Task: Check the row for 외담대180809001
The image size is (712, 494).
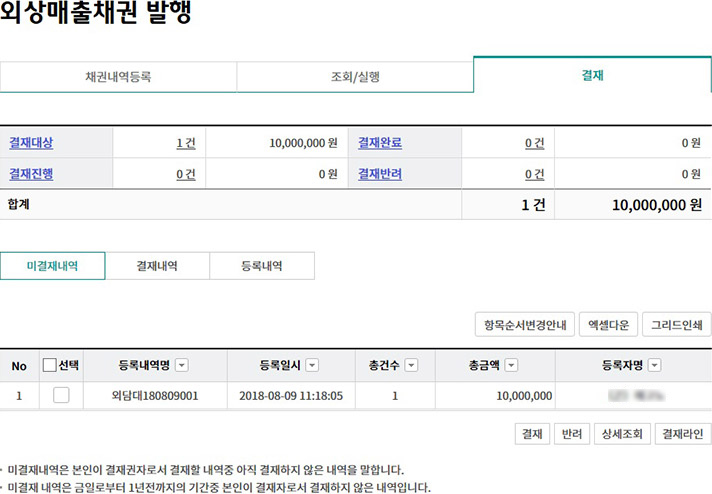Action: (x=61, y=396)
